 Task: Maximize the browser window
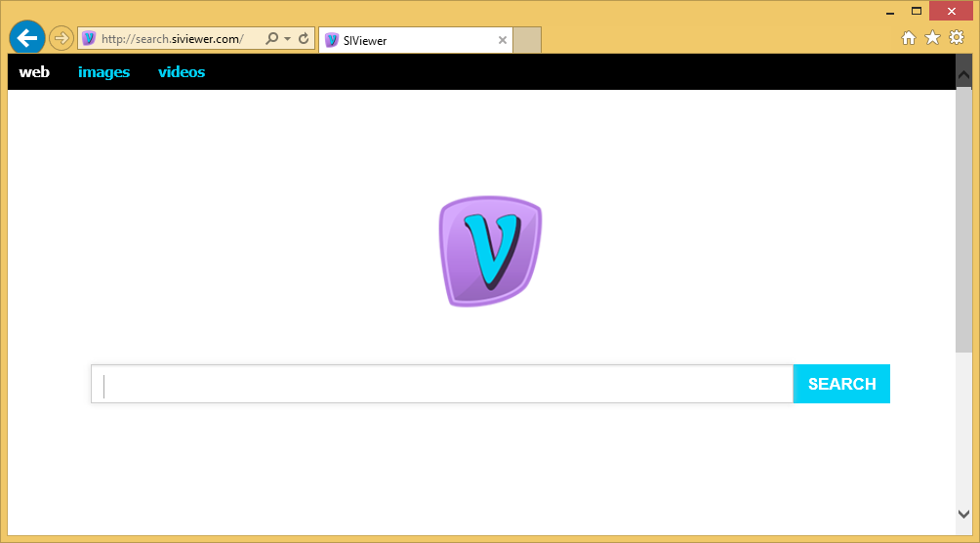[x=917, y=12]
